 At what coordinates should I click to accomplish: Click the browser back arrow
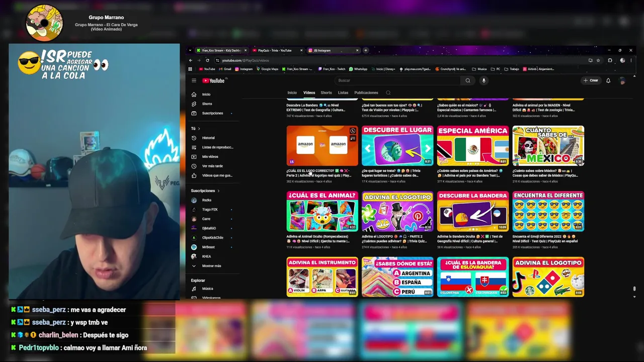pyautogui.click(x=191, y=60)
